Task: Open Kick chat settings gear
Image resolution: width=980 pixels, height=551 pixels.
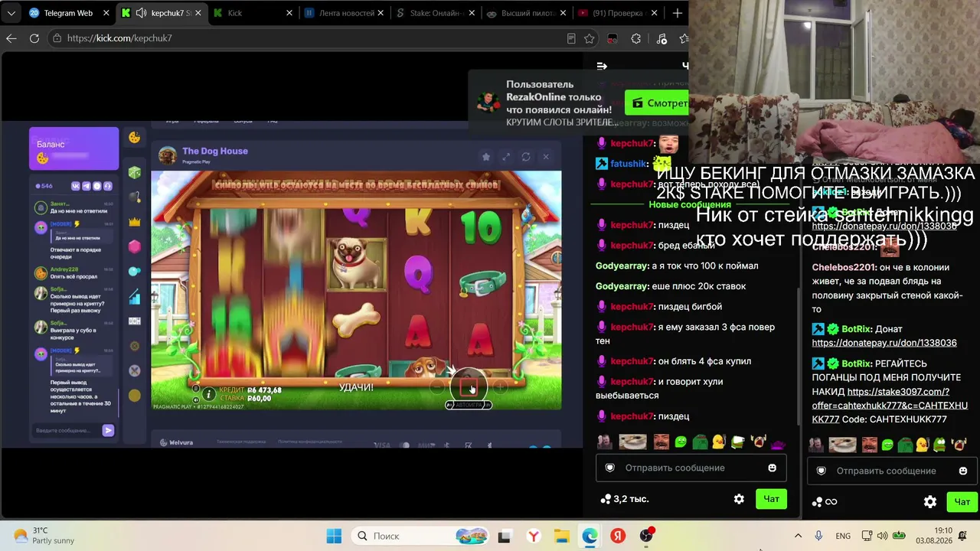Action: tap(739, 499)
